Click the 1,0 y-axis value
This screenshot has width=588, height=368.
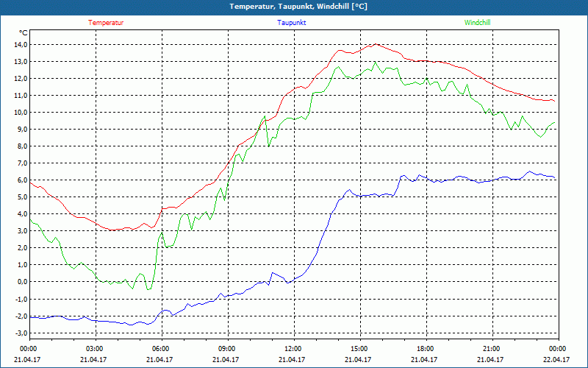coord(23,265)
